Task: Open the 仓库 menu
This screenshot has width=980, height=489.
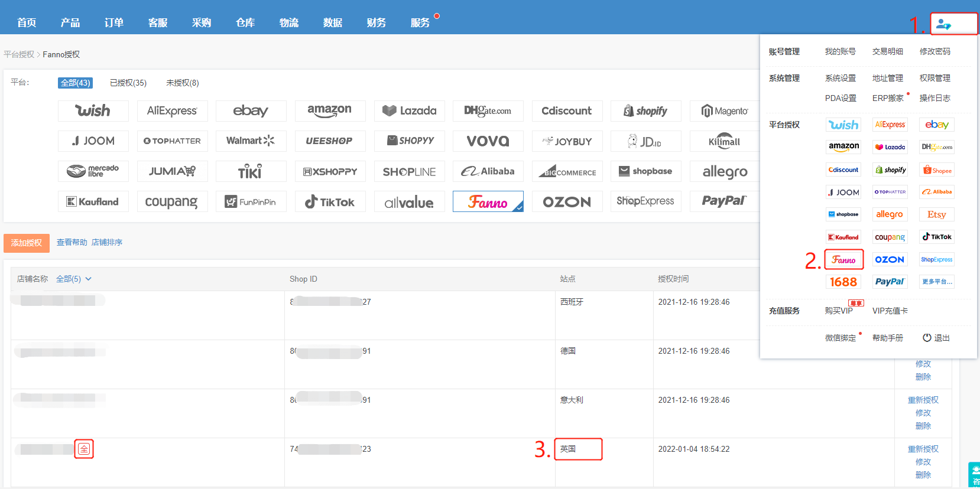Action: tap(245, 22)
